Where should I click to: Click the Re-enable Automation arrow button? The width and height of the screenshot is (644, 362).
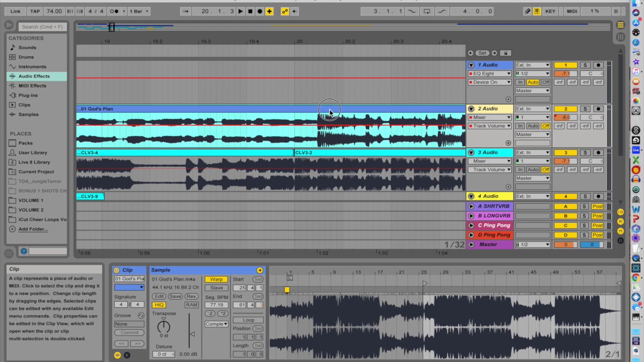(294, 11)
